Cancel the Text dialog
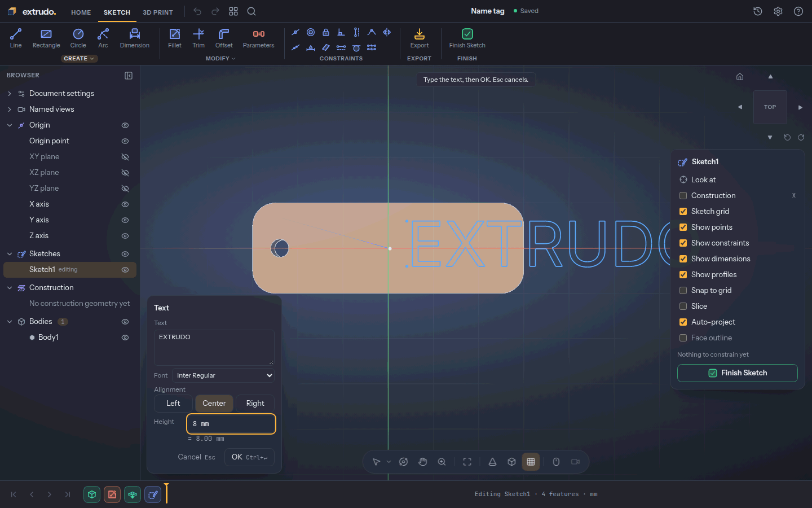The width and height of the screenshot is (812, 508). coord(196,457)
